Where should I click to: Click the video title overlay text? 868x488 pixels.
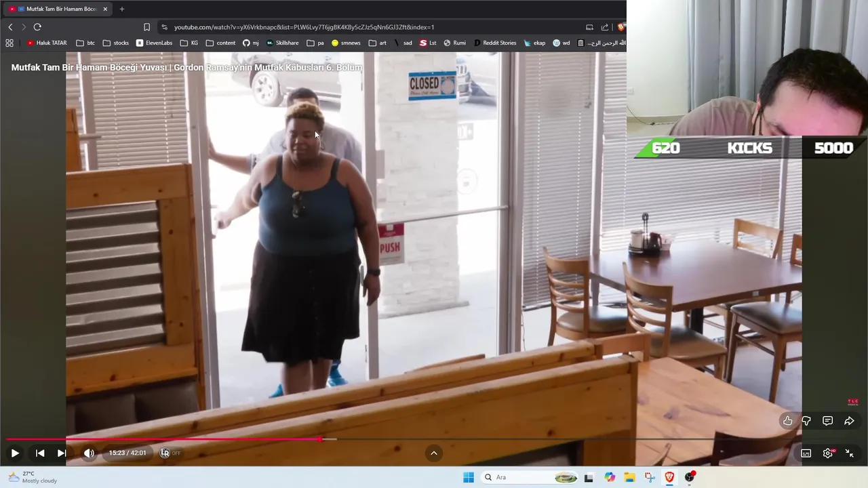[x=186, y=68]
